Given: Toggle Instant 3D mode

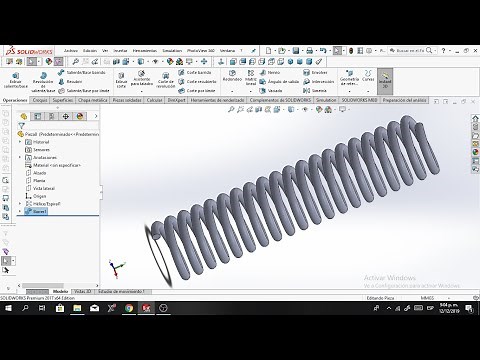Looking at the screenshot, I should pyautogui.click(x=385, y=80).
